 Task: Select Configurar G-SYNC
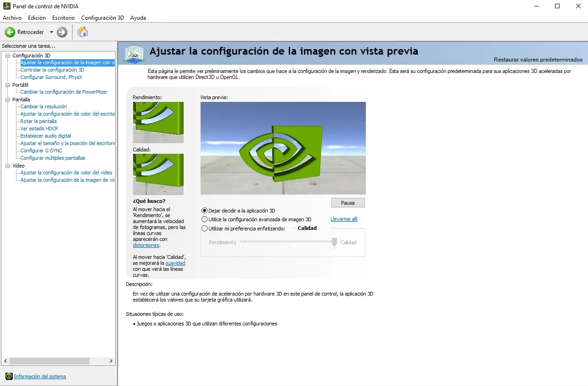[x=41, y=151]
